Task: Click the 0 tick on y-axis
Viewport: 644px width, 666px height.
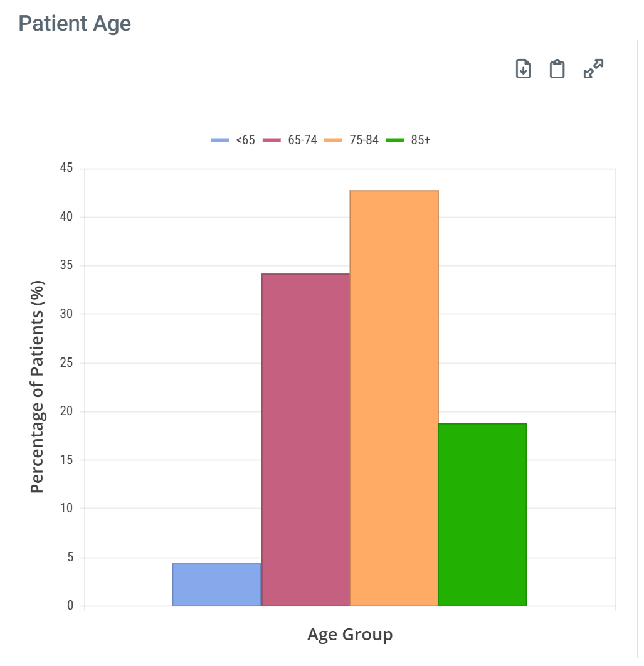Action: point(70,606)
